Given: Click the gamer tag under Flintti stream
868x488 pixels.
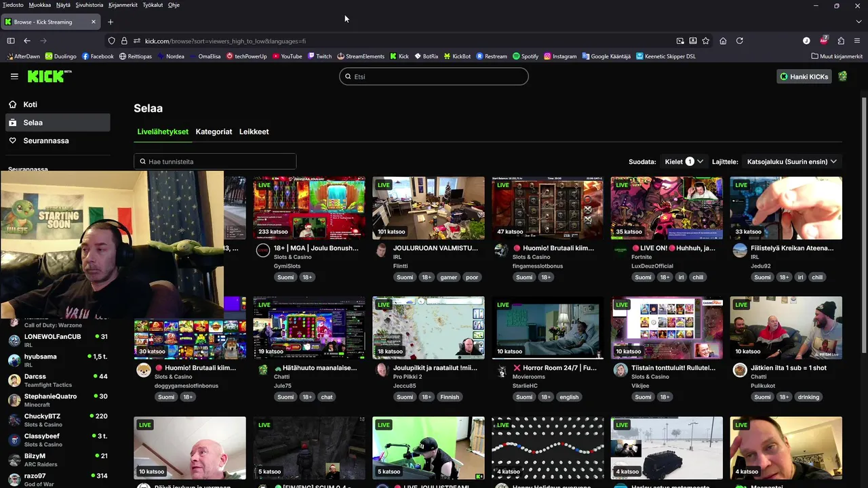Looking at the screenshot, I should point(448,277).
